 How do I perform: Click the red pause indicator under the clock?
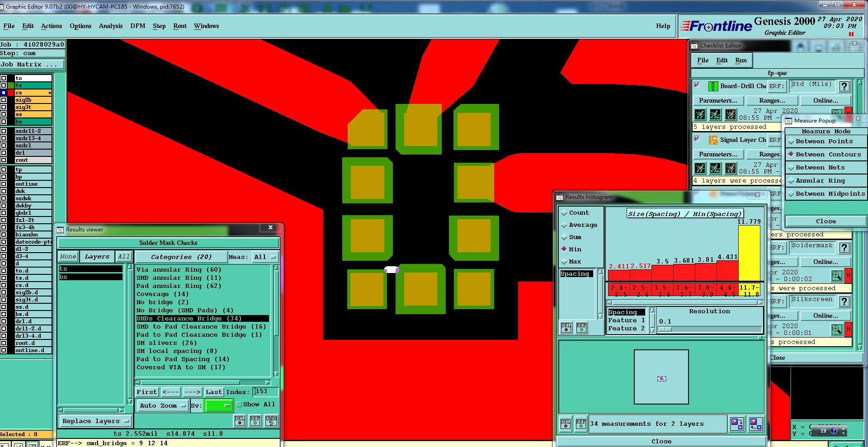pyautogui.click(x=851, y=34)
